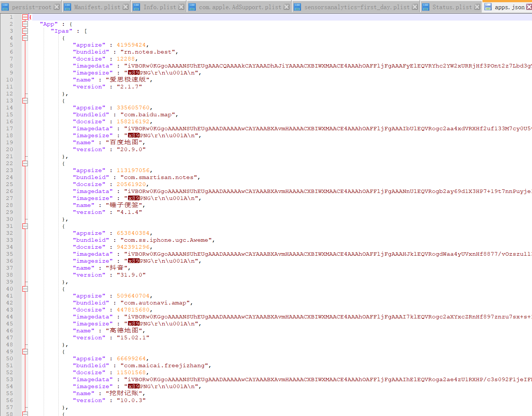Image resolution: width=532 pixels, height=416 pixels.
Task: Click the docsize value 942391296
Action: click(x=133, y=247)
